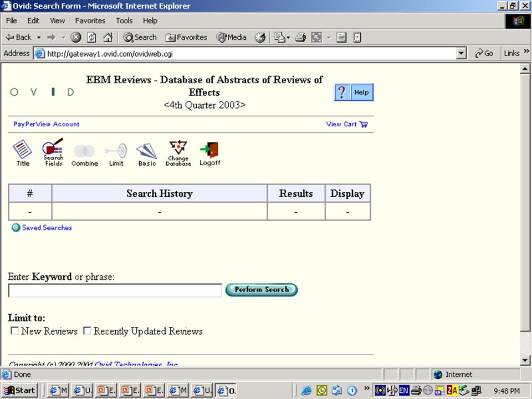532x399 pixels.
Task: Click the Perform Search button
Action: pyautogui.click(x=261, y=290)
